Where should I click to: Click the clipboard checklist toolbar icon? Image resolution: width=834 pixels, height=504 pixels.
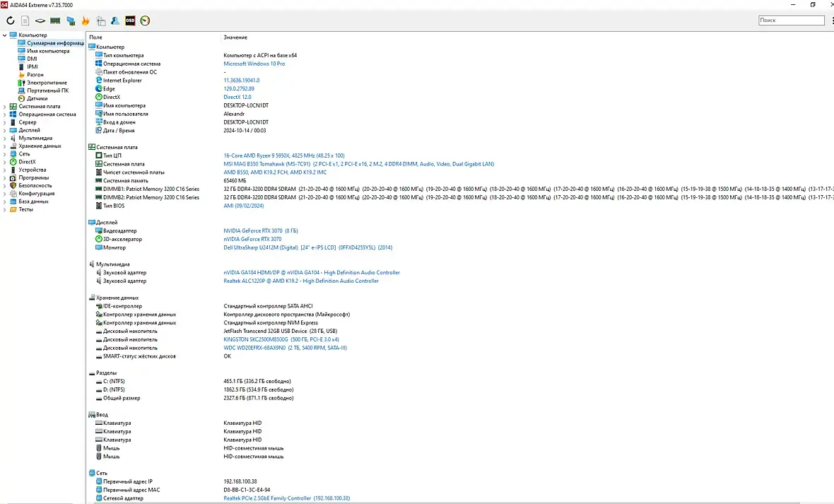pyautogui.click(x=100, y=20)
